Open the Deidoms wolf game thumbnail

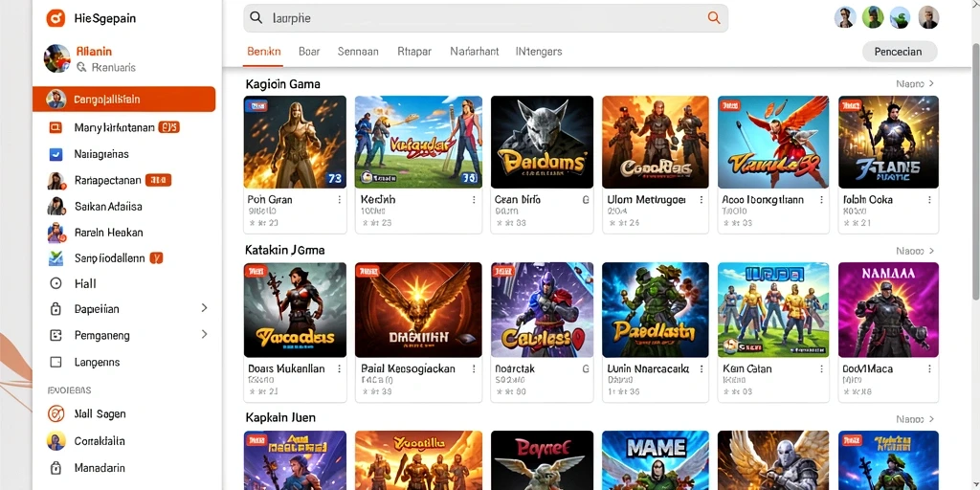point(542,142)
